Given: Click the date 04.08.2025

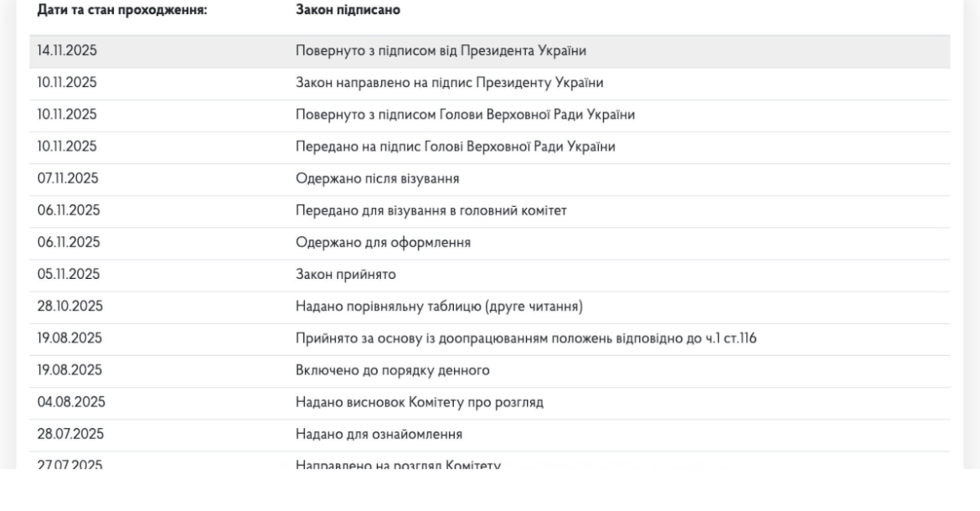Looking at the screenshot, I should point(71,402).
